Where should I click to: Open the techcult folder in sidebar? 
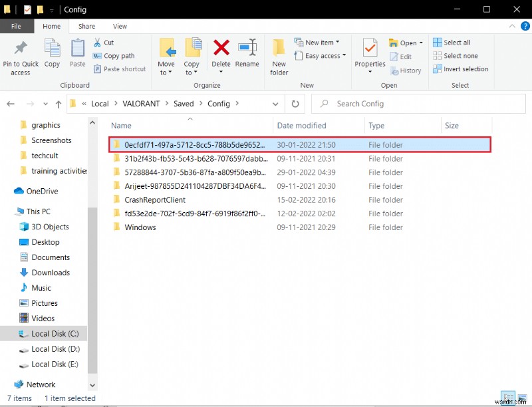tap(39, 156)
